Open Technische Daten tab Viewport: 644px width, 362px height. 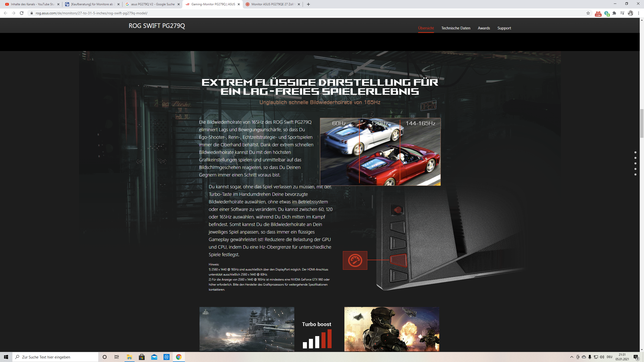coord(456,28)
